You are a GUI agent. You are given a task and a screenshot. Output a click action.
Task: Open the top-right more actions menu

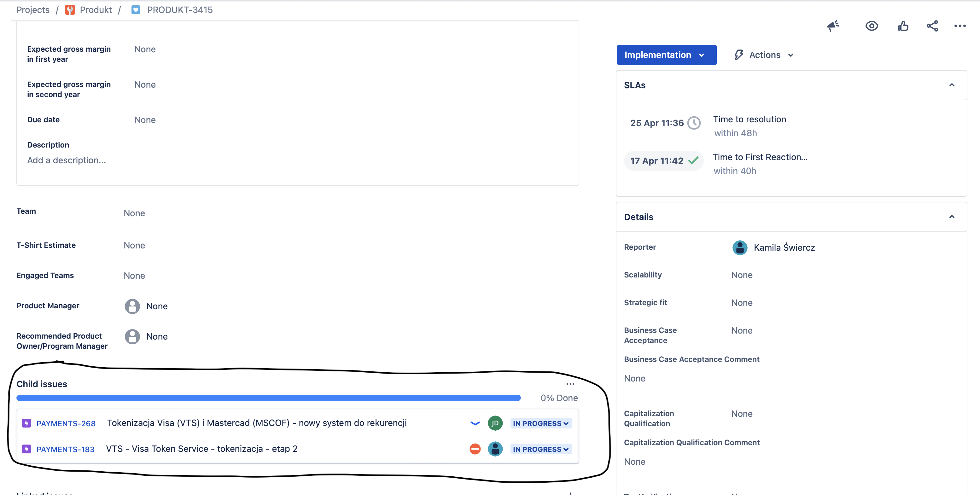(960, 26)
